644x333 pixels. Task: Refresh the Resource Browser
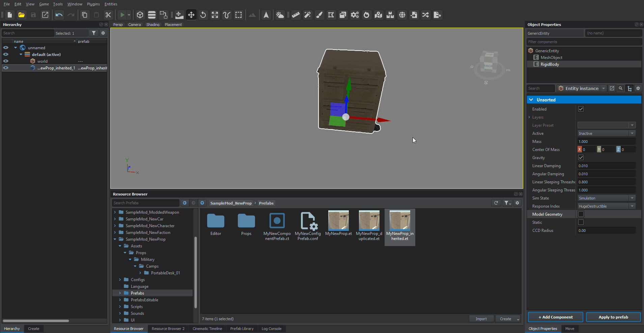click(x=496, y=203)
